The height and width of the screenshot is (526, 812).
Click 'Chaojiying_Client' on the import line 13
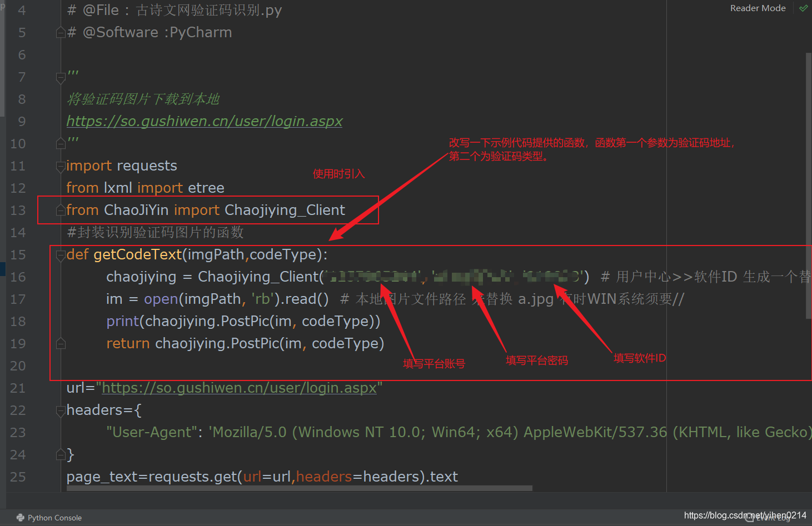(285, 210)
